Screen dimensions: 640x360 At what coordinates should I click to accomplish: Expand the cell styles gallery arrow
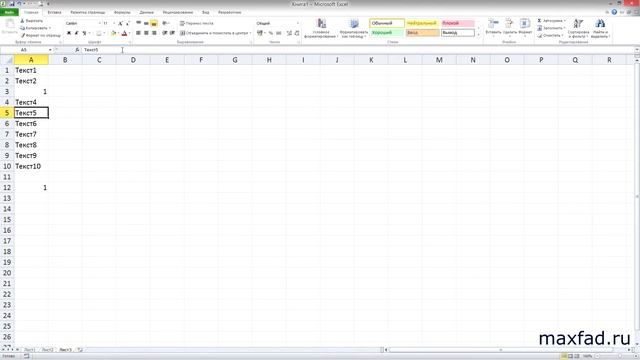(x=479, y=36)
